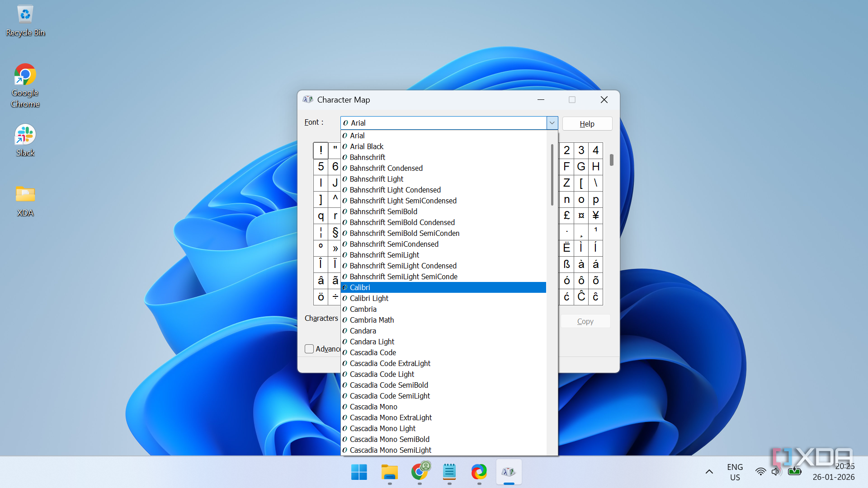This screenshot has width=868, height=488.
Task: Select Cascadia Code ExtraLight font
Action: [x=443, y=363]
